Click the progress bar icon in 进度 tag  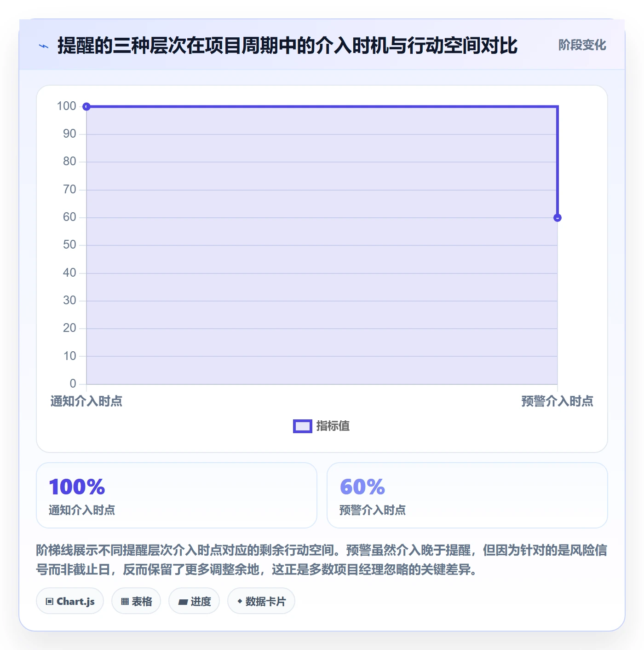[183, 602]
